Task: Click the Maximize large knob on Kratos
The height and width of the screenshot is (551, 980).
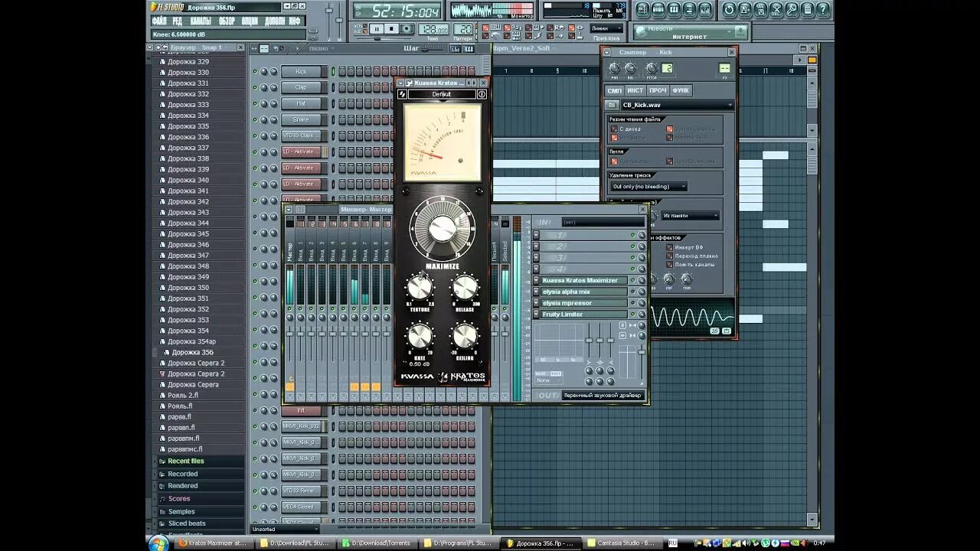Action: tap(443, 228)
